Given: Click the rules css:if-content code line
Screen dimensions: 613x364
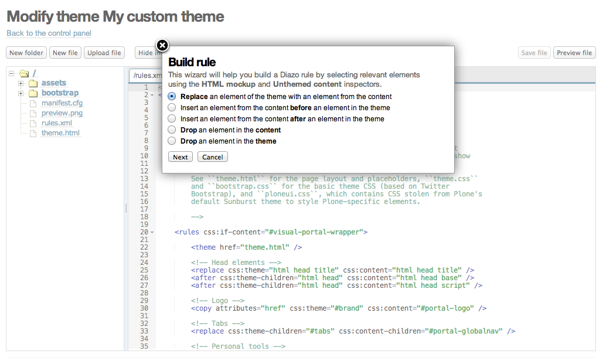Looking at the screenshot, I should (x=271, y=232).
